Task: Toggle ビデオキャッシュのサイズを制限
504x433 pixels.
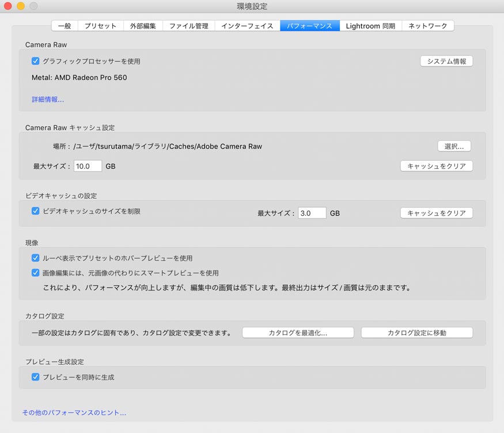Action: [x=35, y=212]
